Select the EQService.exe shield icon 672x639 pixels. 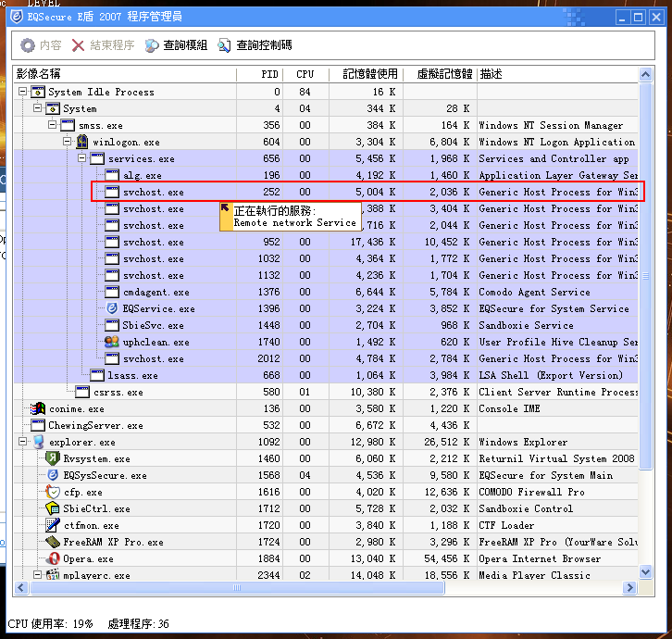point(112,308)
